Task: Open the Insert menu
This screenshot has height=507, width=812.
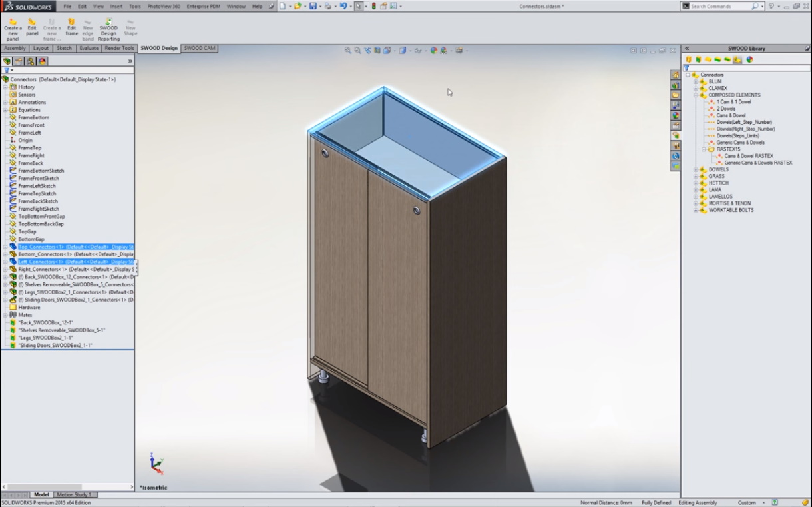Action: [x=116, y=6]
